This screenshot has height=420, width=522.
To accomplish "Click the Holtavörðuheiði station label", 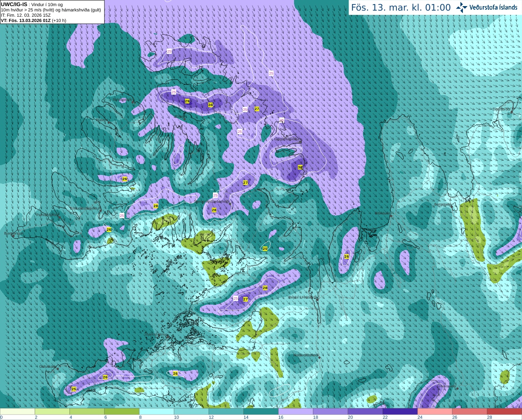I will coord(305,355).
